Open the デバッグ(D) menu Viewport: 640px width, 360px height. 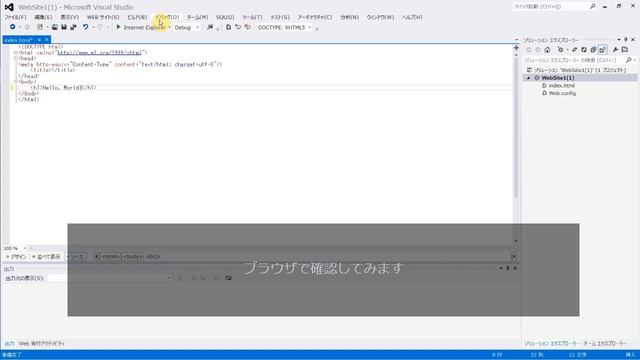point(167,17)
